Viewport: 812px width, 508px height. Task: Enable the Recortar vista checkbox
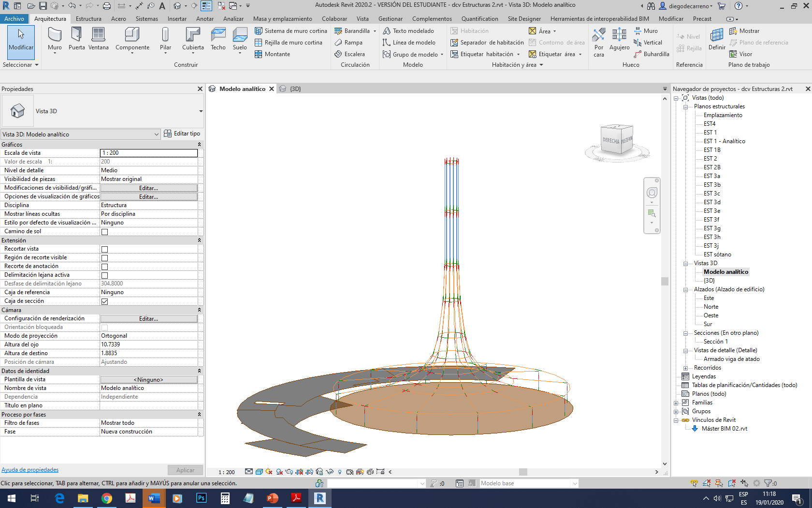(104, 249)
